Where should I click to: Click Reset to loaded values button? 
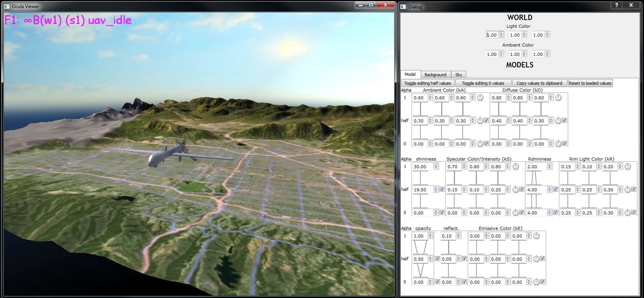[590, 83]
